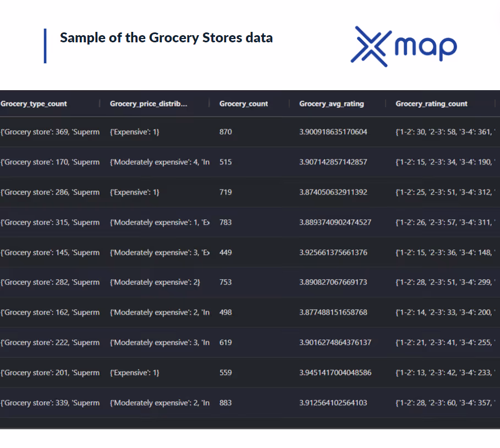Viewport: 500px width, 448px height.
Task: Click type count cell 'Grocery store': 369
Action: [50, 132]
